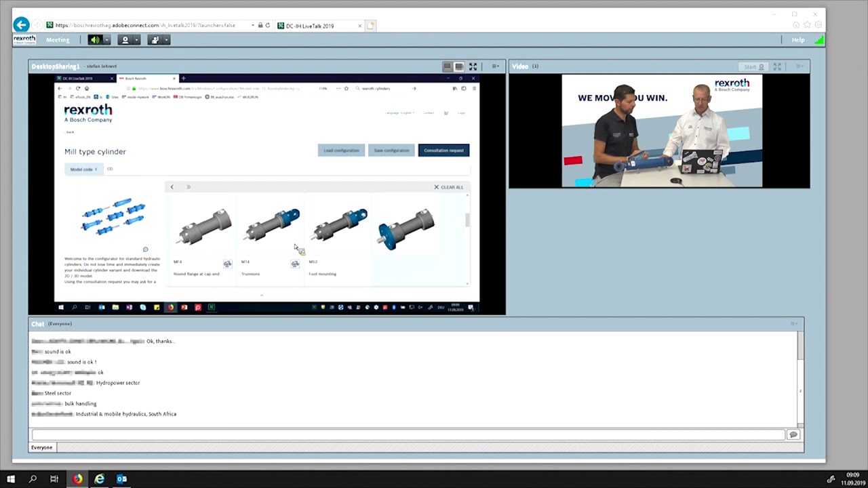Screen dimensions: 868x488
Task: Open the browser settings gear
Action: point(818,26)
